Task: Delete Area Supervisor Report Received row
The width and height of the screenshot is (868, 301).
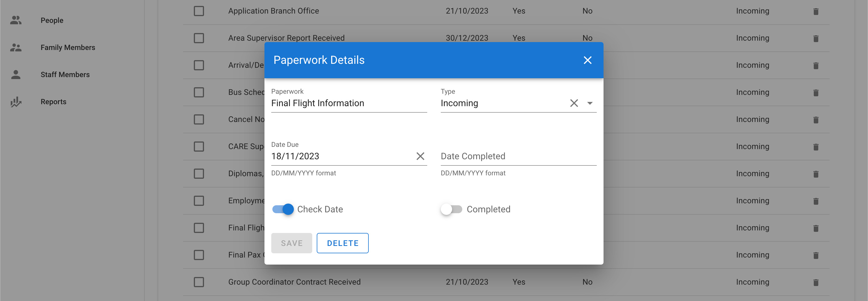Action: click(x=816, y=38)
